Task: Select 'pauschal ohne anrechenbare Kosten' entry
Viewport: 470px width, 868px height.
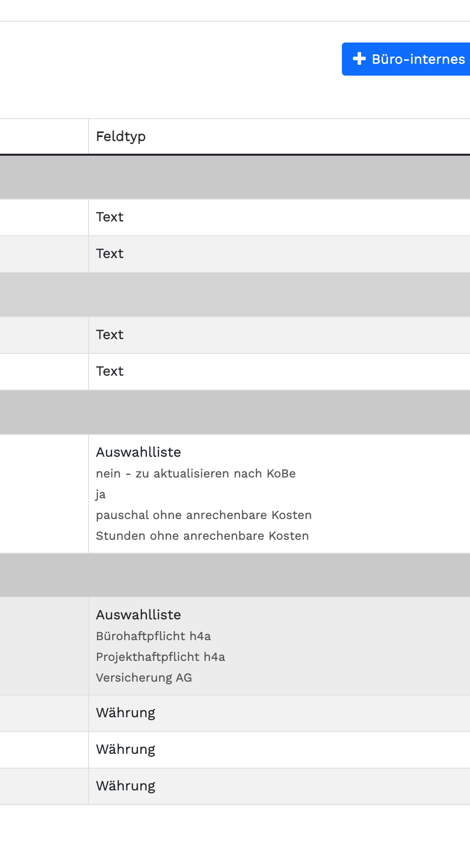Action: pyautogui.click(x=203, y=515)
